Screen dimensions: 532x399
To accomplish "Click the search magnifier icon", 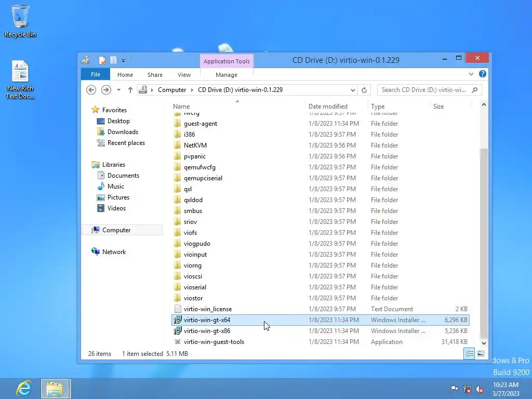I will point(475,90).
